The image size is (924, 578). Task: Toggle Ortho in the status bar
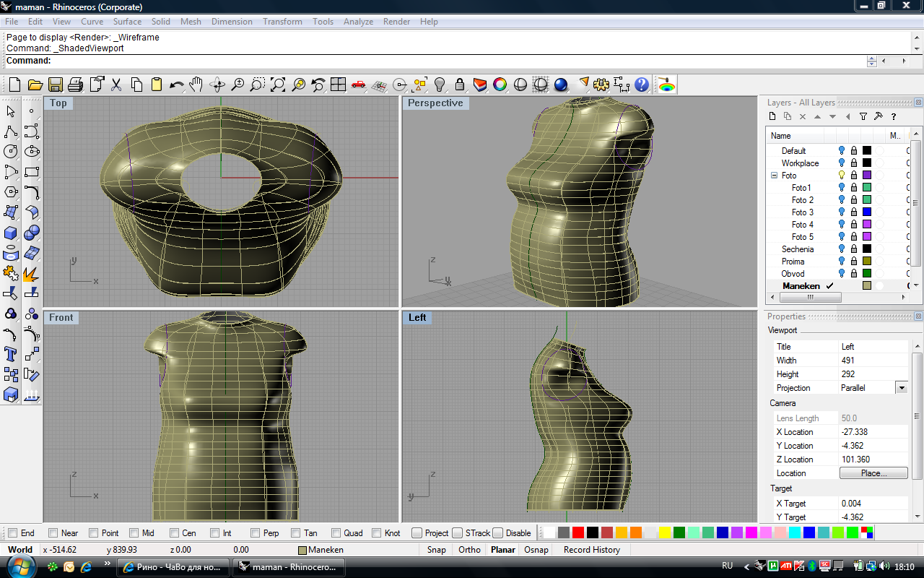coord(469,550)
